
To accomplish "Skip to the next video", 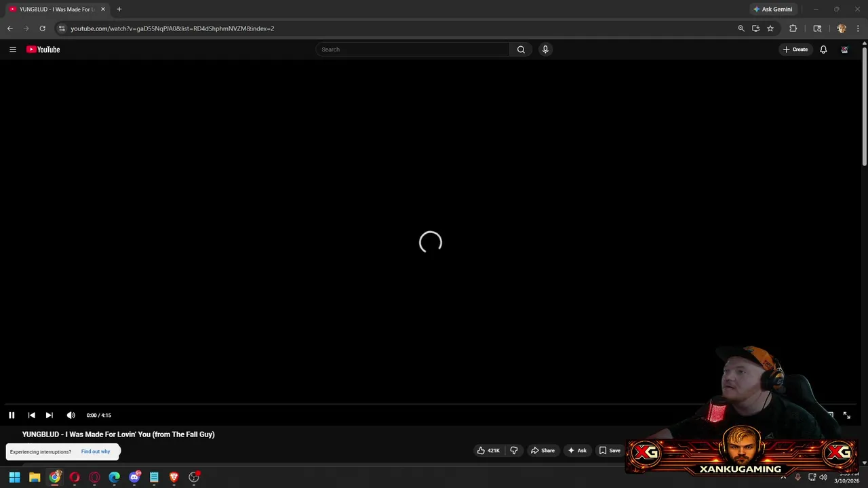I will (x=49, y=415).
